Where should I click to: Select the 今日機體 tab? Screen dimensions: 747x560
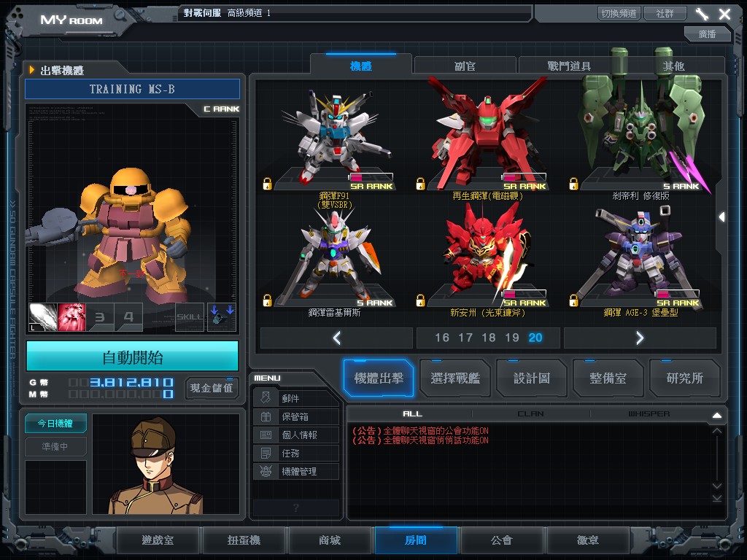[x=55, y=424]
